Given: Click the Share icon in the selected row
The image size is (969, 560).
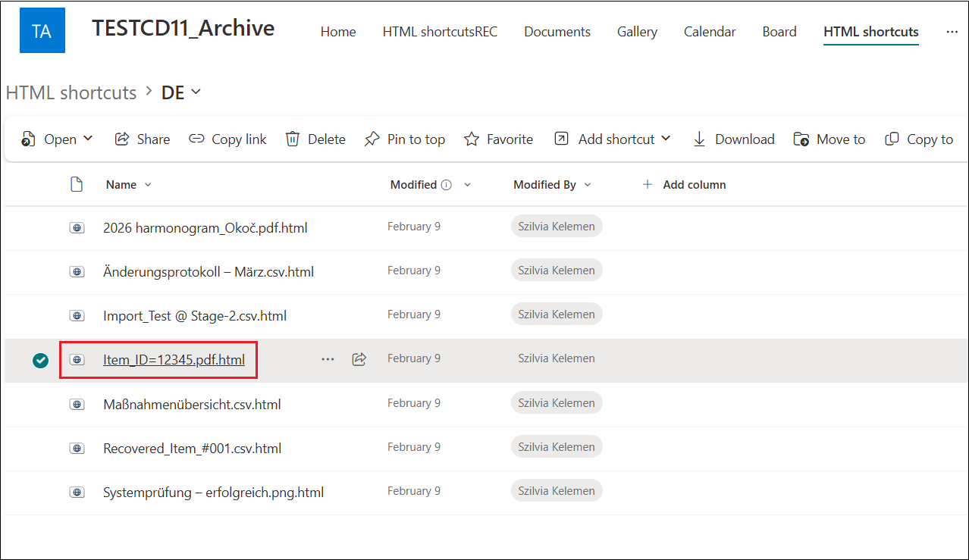Looking at the screenshot, I should coord(359,359).
